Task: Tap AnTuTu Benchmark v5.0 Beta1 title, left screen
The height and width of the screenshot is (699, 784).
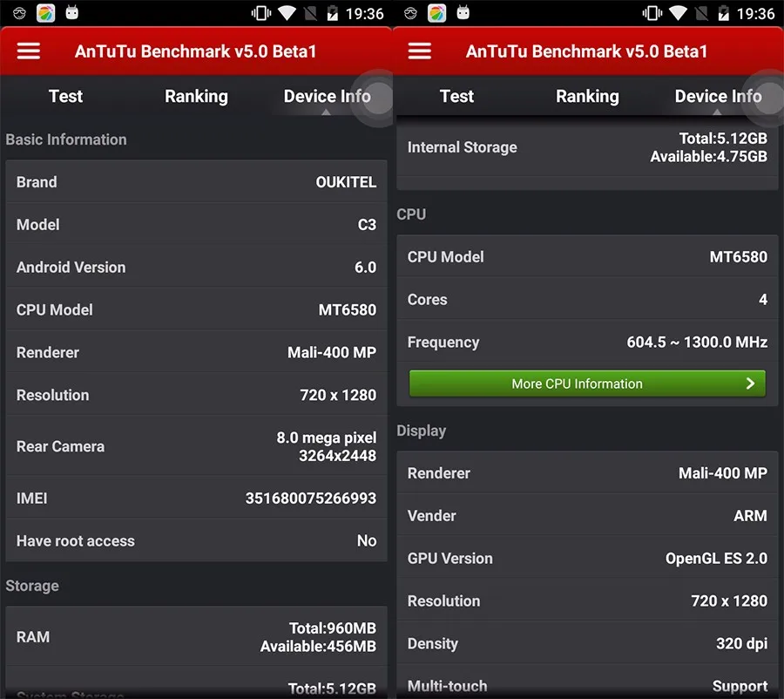Action: click(195, 51)
